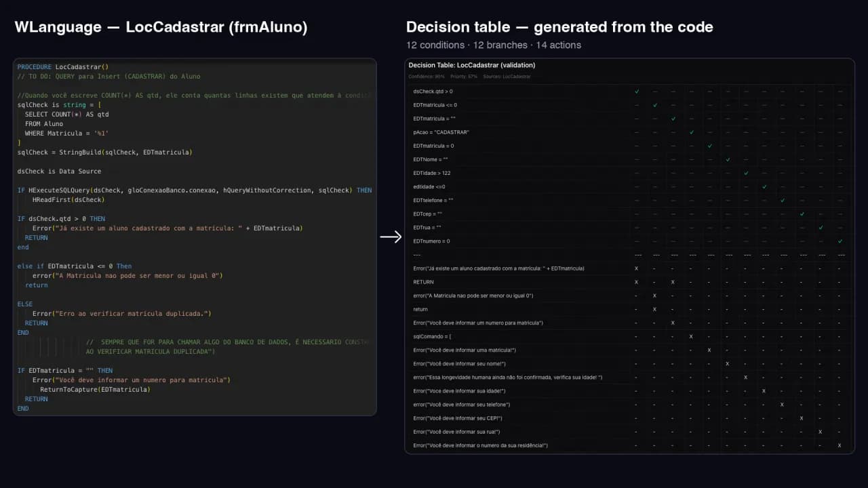Select the "EDTtelefone" condition row label
Viewport: 868px width, 488px height.
(x=433, y=201)
